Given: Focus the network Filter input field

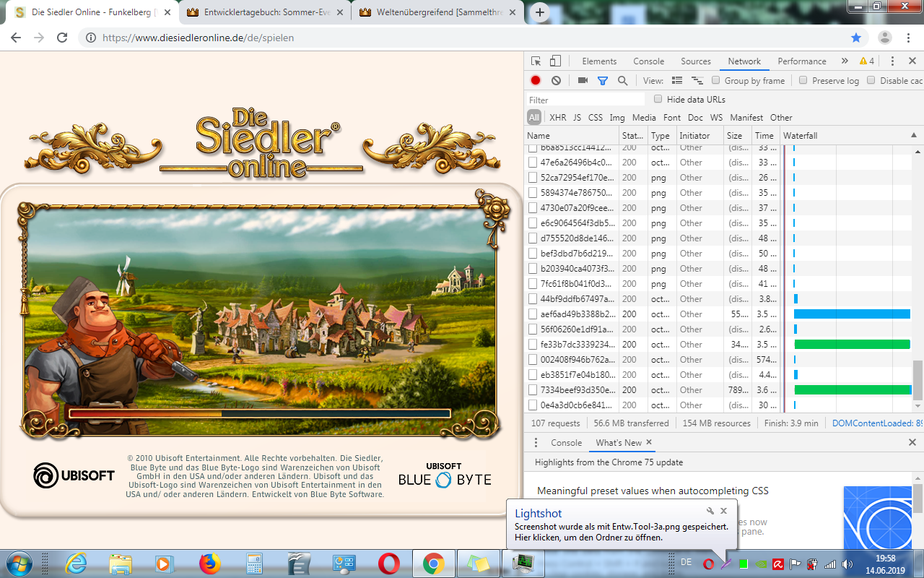Looking at the screenshot, I should (x=585, y=100).
